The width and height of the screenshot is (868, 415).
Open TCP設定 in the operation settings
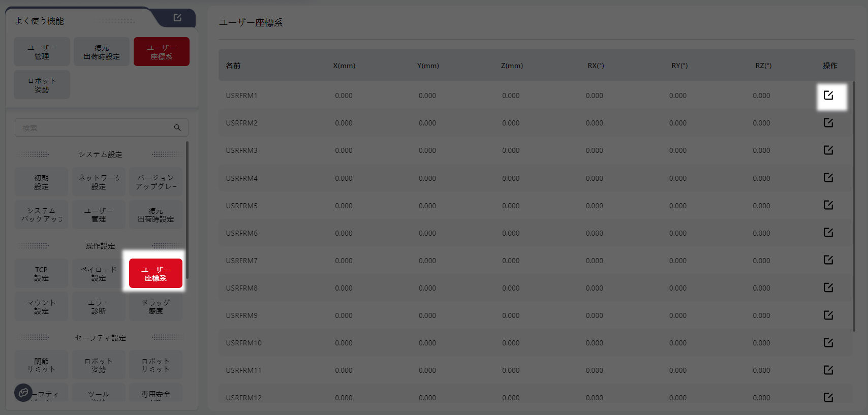tap(41, 274)
